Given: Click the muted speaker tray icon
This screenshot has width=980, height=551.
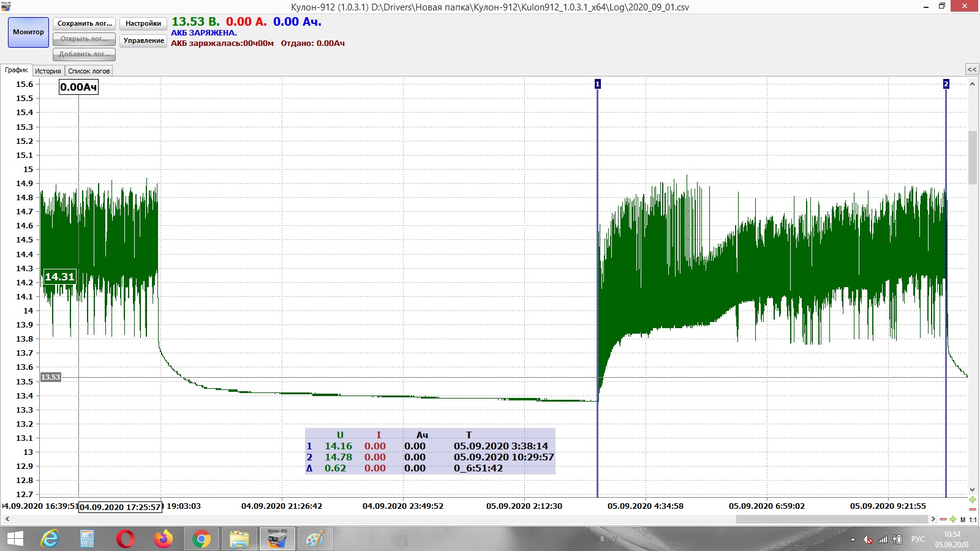Looking at the screenshot, I should (867, 539).
